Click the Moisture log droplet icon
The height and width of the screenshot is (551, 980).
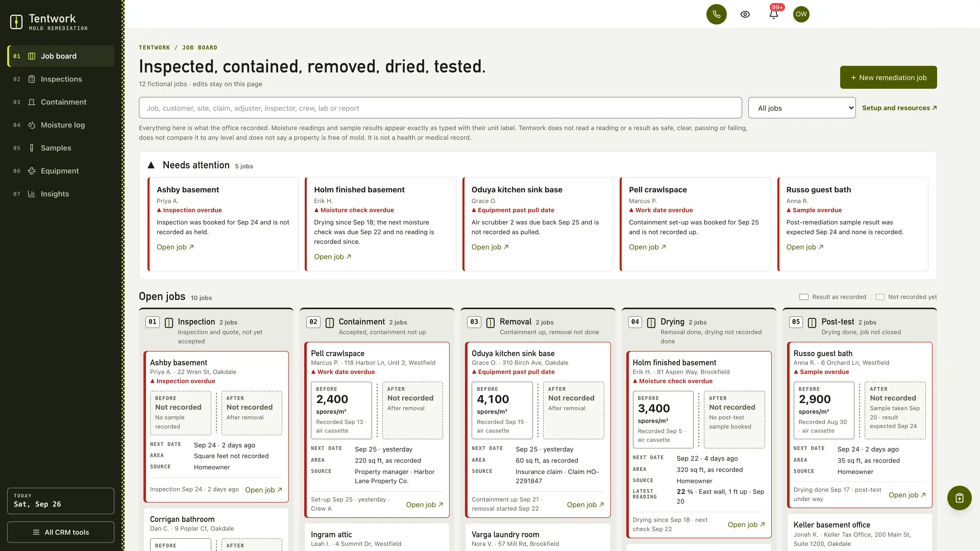pyautogui.click(x=32, y=125)
